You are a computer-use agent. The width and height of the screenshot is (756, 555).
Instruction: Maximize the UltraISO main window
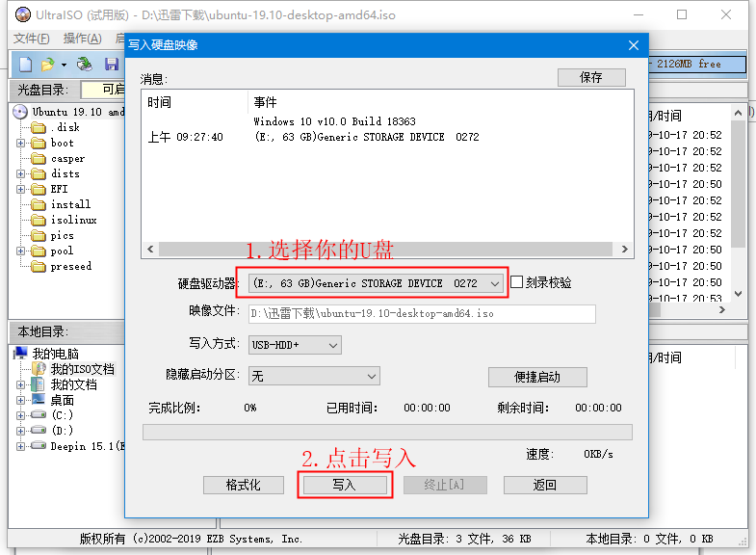pyautogui.click(x=682, y=15)
